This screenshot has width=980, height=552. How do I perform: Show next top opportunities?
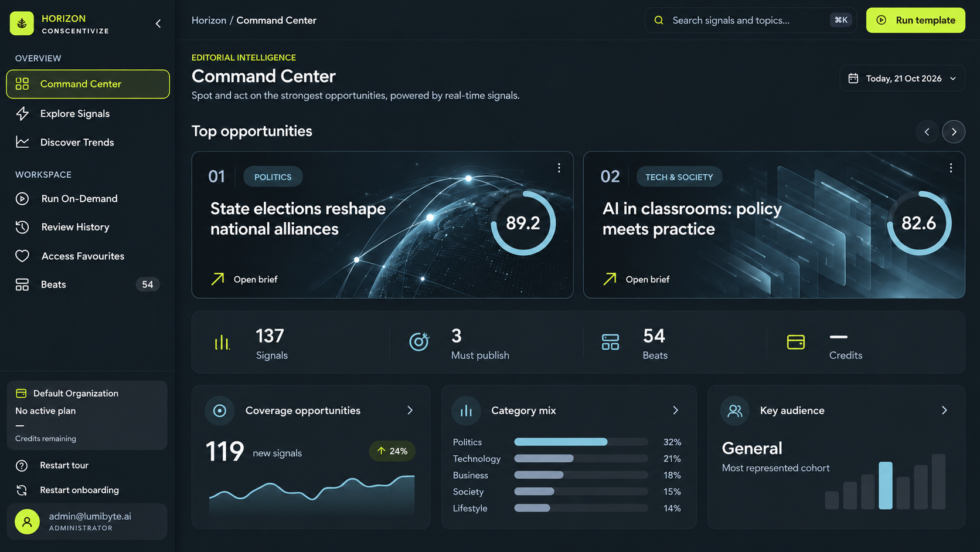point(954,131)
